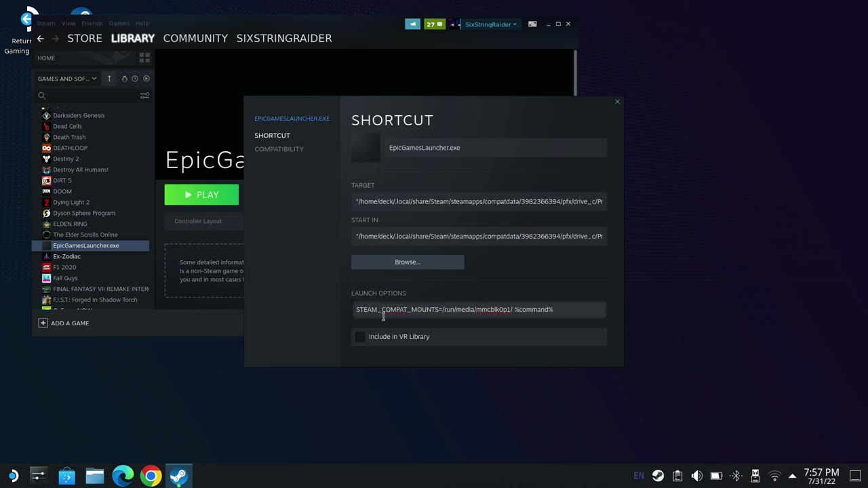Click the Browse... button

[408, 262]
